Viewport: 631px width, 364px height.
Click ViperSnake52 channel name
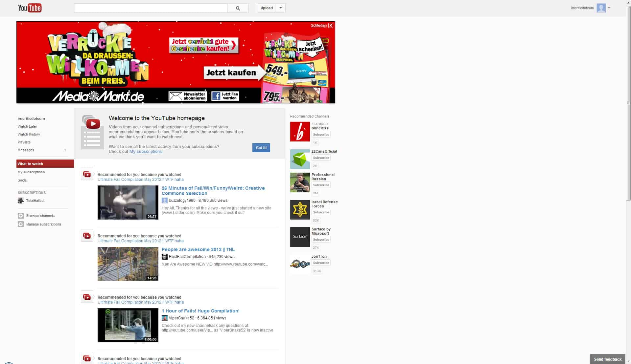coord(181,318)
